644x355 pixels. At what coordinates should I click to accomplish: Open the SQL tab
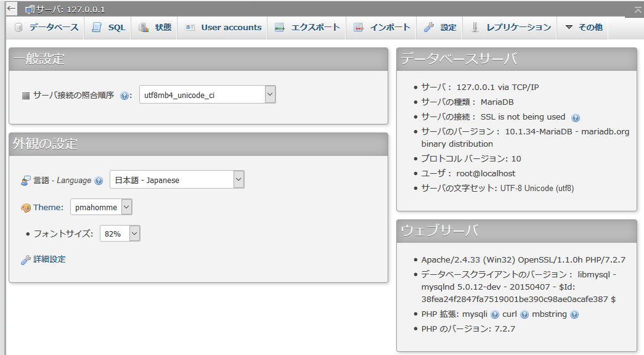point(109,28)
